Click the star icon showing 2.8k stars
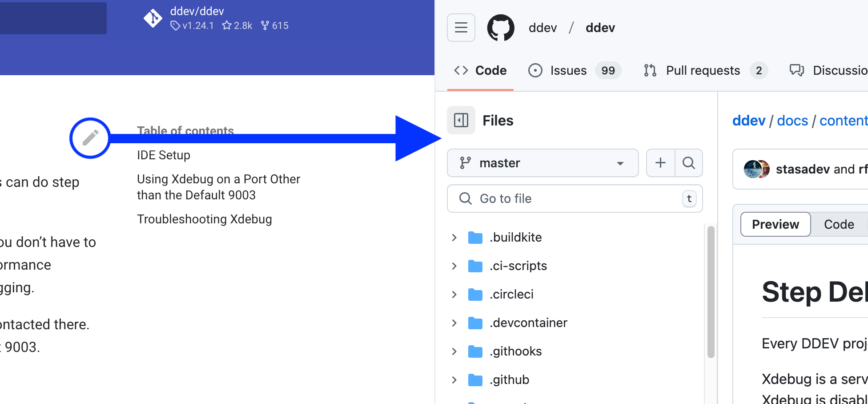The width and height of the screenshot is (868, 404). [x=227, y=25]
